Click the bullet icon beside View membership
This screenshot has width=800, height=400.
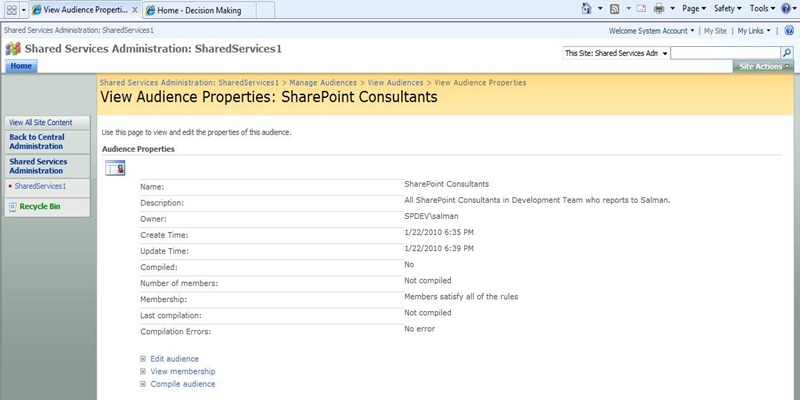pos(143,371)
